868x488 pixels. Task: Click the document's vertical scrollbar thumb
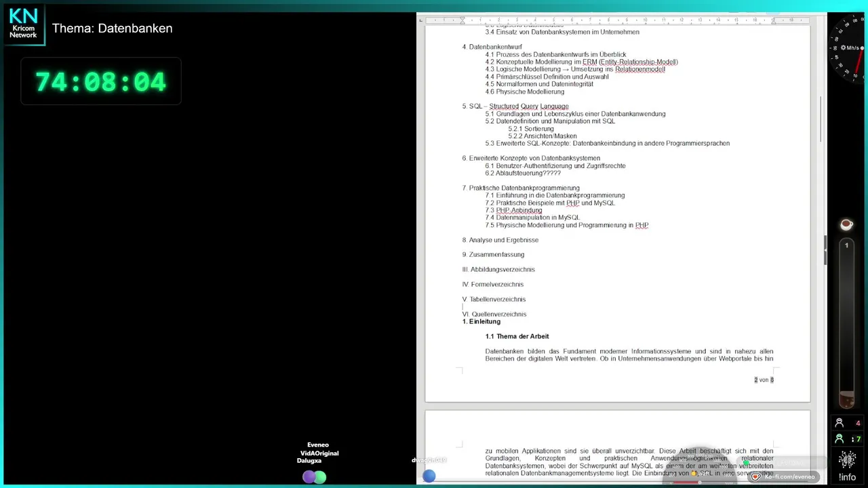(x=820, y=119)
